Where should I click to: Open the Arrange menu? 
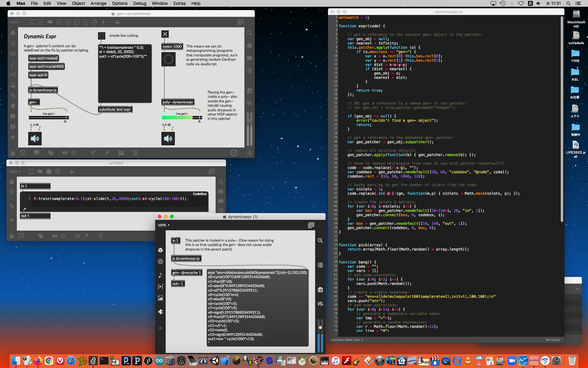coord(98,3)
